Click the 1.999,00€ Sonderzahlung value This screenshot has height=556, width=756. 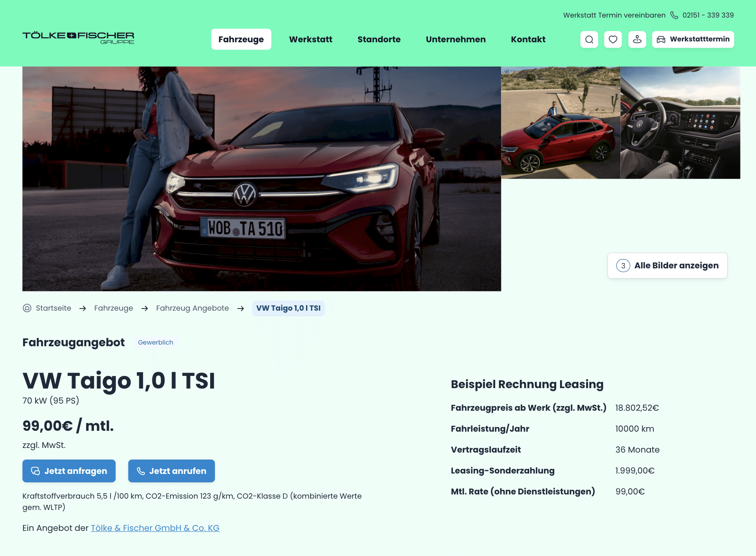(x=635, y=471)
